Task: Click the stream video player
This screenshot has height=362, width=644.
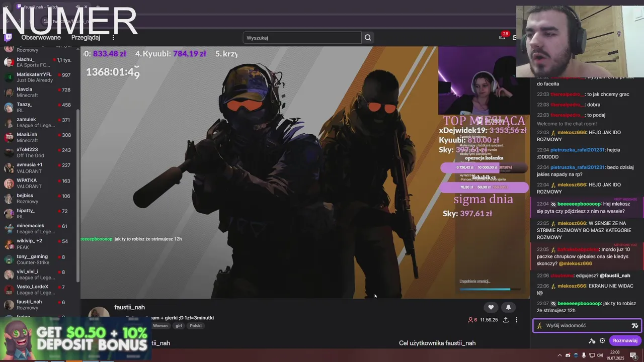Action: (x=305, y=172)
